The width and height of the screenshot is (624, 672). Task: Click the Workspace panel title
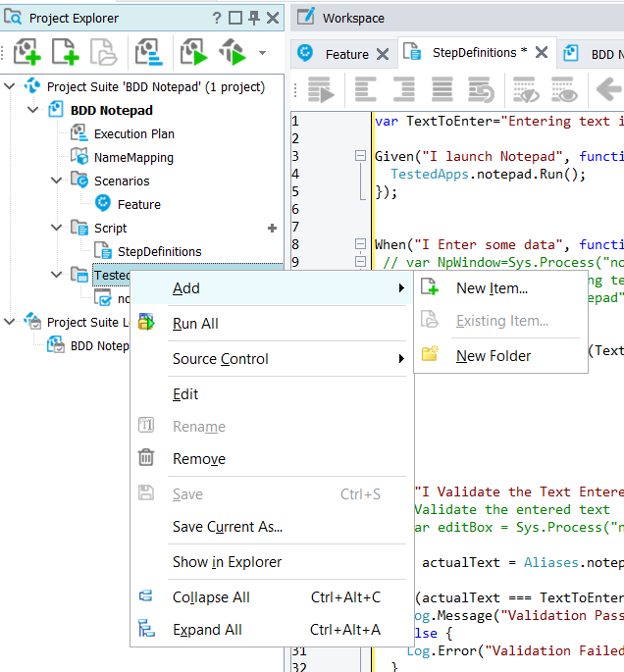[x=353, y=18]
